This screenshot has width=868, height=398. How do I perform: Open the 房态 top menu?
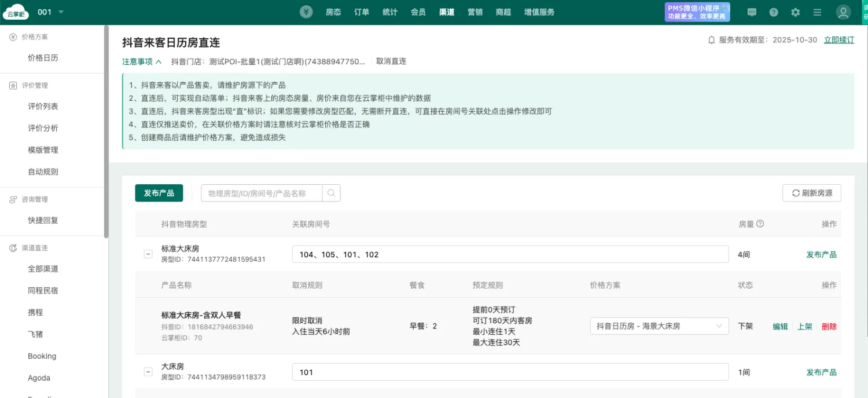(x=333, y=12)
